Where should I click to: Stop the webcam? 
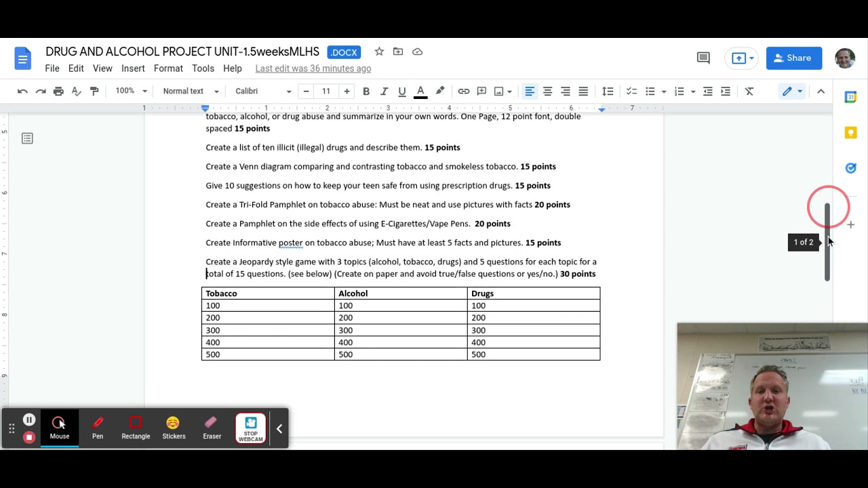click(251, 428)
